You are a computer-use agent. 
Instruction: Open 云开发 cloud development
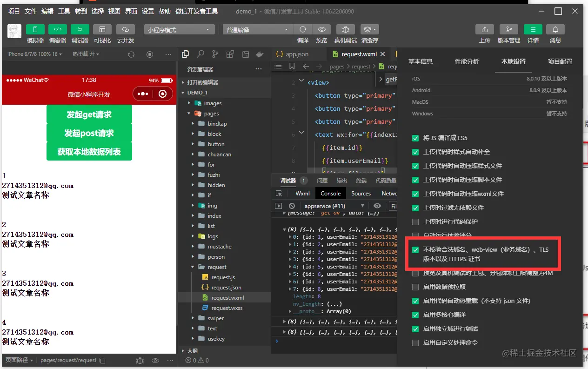[x=126, y=29]
